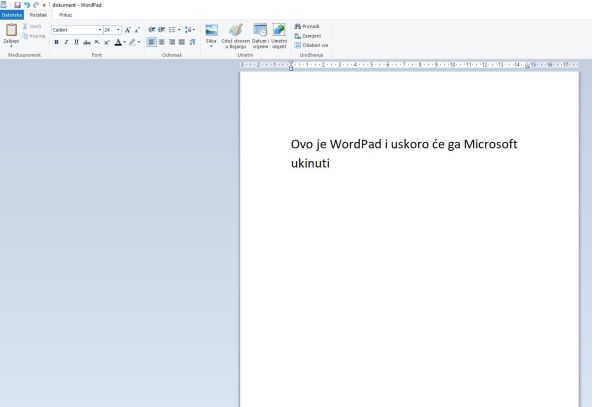Select Center text alignment
The height and width of the screenshot is (407, 592).
162,42
